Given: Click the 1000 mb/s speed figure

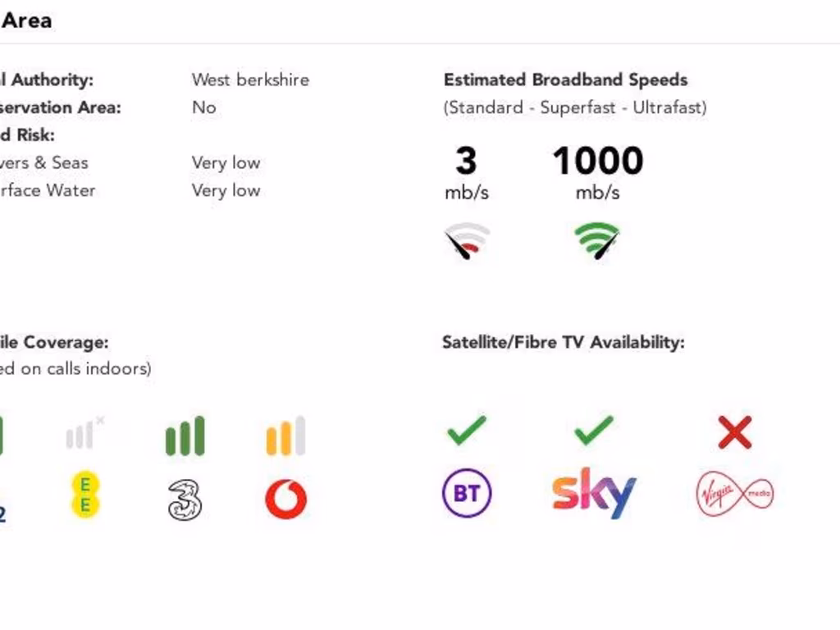Looking at the screenshot, I should 598,172.
